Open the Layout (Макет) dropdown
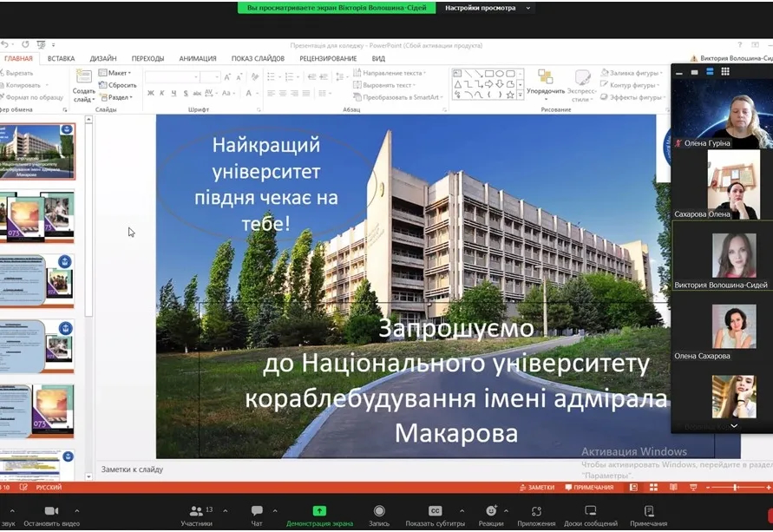Viewport: 773px width, 532px height. coord(118,73)
